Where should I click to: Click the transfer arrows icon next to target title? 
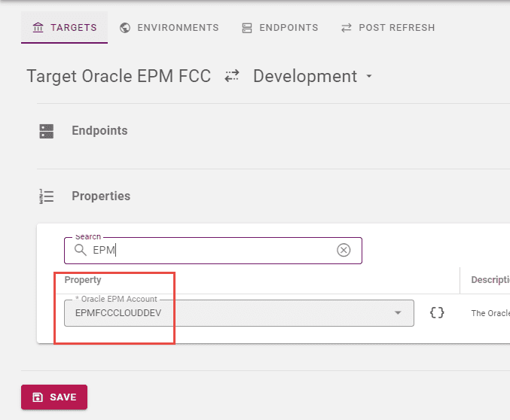click(x=232, y=76)
